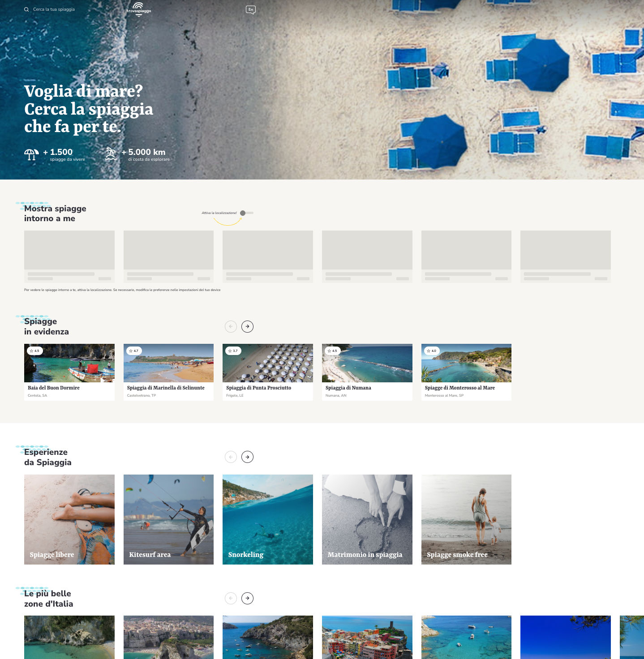Click the Voglia di mare hero headline
The height and width of the screenshot is (659, 644).
click(x=89, y=109)
